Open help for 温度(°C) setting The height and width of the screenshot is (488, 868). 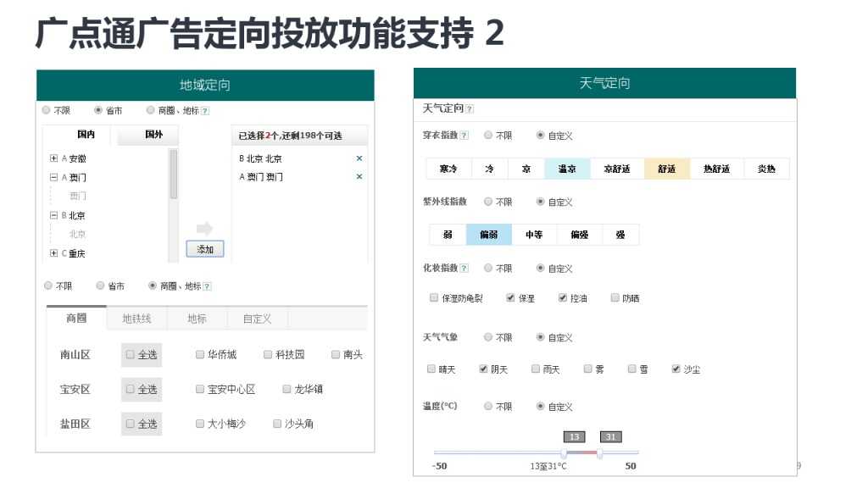click(460, 406)
